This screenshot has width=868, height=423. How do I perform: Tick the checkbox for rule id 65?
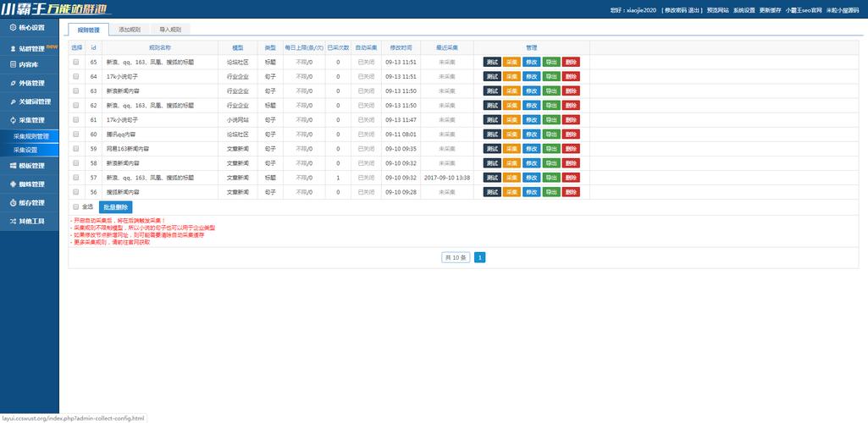coord(76,62)
